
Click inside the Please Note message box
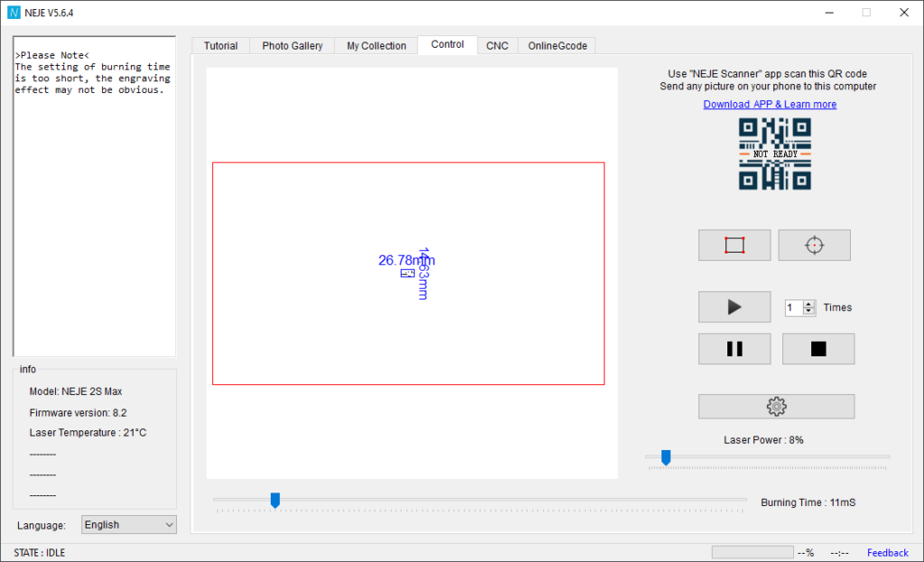94,196
